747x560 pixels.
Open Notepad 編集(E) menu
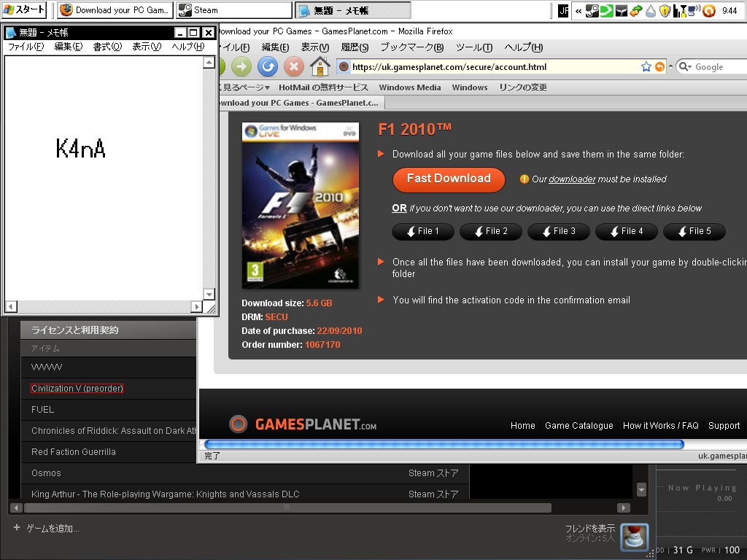tap(68, 46)
